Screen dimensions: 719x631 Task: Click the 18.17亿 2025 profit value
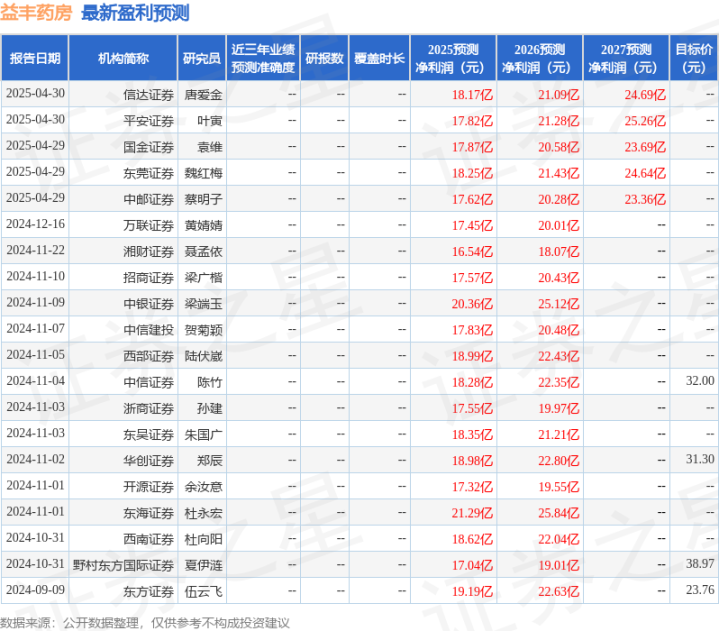pos(472,95)
